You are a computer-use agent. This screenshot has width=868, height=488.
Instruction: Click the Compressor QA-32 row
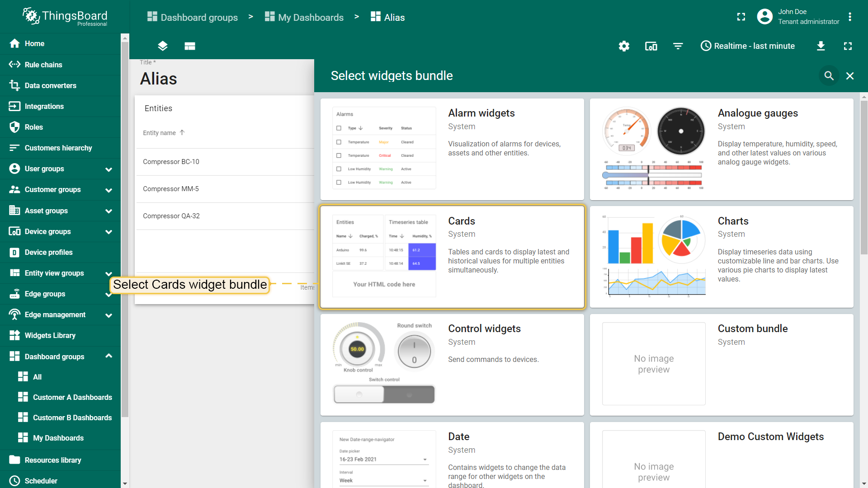tap(225, 216)
